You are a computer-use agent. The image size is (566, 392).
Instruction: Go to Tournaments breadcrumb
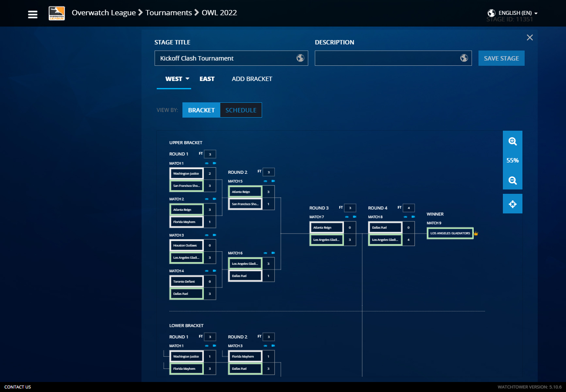click(168, 13)
